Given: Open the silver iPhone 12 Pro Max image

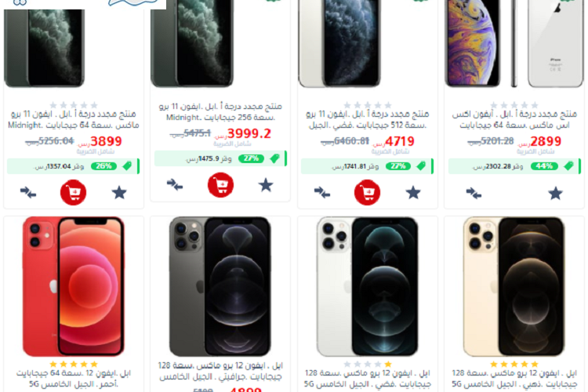Looking at the screenshot, I should point(368,287).
